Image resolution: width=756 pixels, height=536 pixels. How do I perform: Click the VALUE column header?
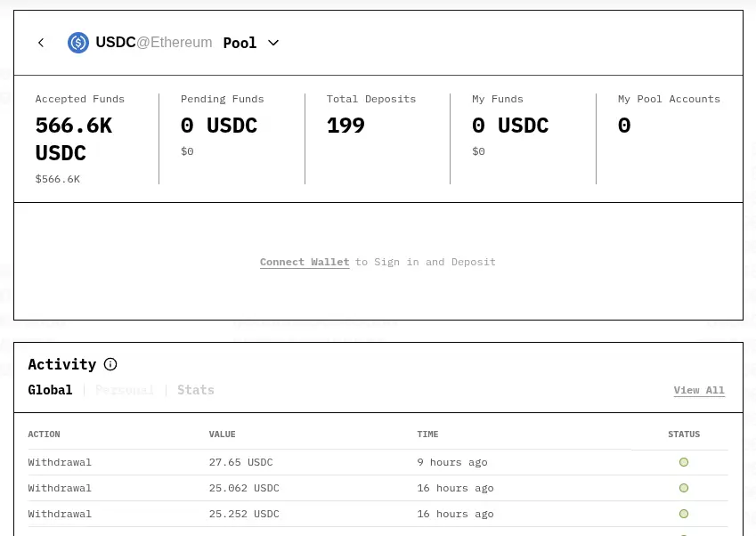click(222, 434)
